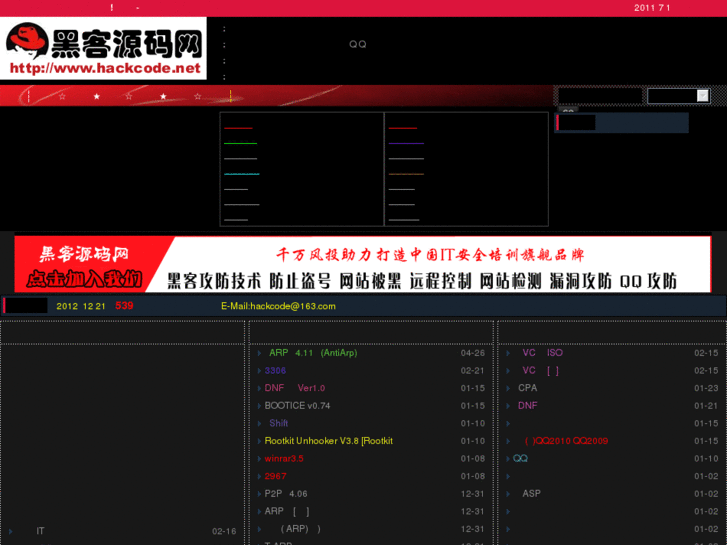The image size is (727, 545).
Task: Open the P2P 4.06 entry
Action: pos(286,494)
